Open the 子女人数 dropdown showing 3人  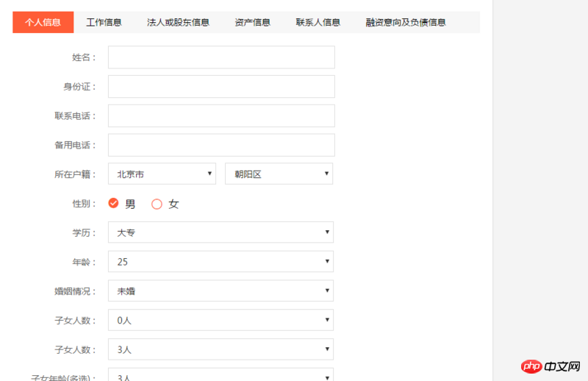[221, 349]
